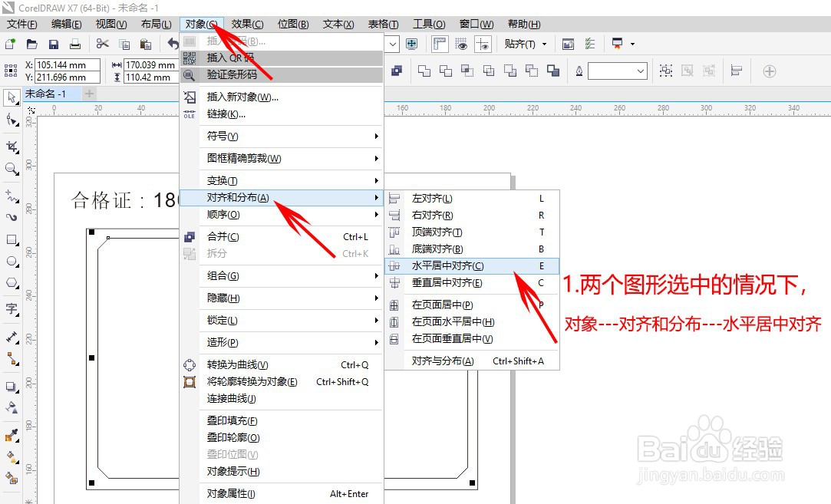831x504 pixels.
Task: Click the Create Boundary icon
Action: (x=553, y=71)
